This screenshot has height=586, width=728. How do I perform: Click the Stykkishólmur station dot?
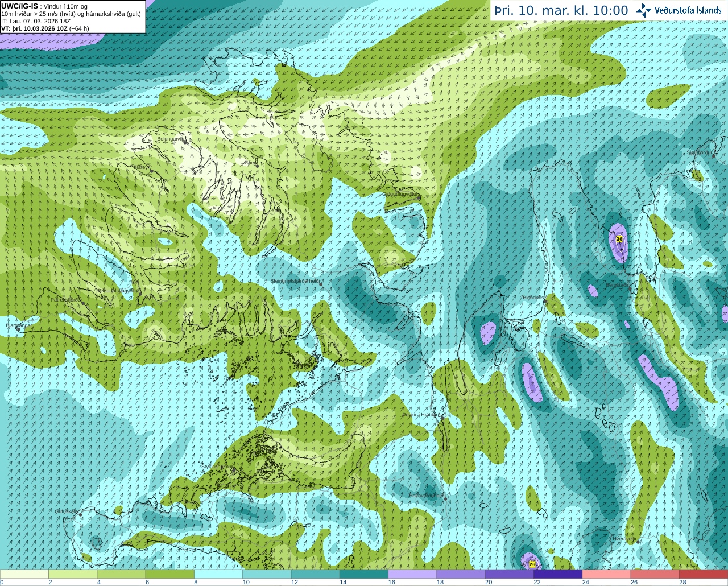pos(233,470)
